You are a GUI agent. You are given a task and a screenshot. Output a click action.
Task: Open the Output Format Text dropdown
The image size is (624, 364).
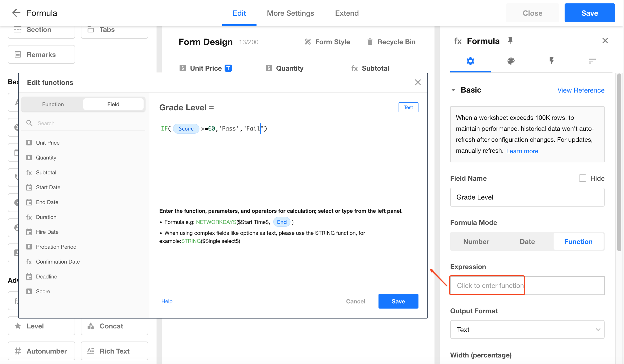527,330
